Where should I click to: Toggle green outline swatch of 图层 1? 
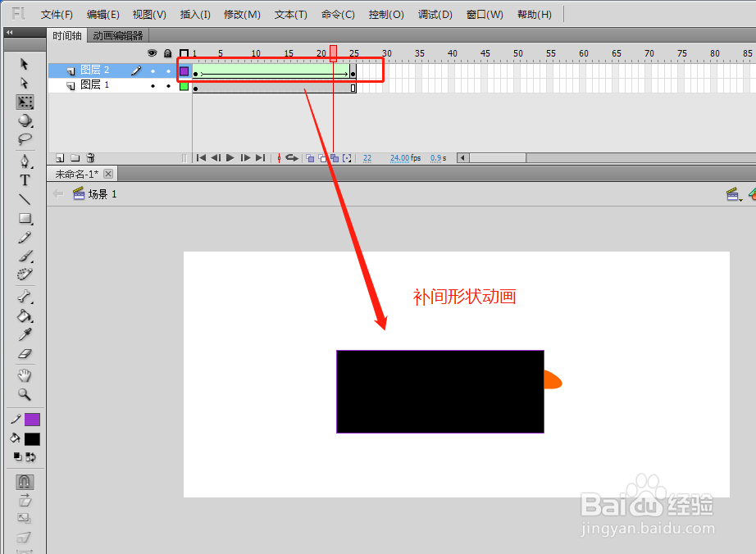click(x=184, y=86)
